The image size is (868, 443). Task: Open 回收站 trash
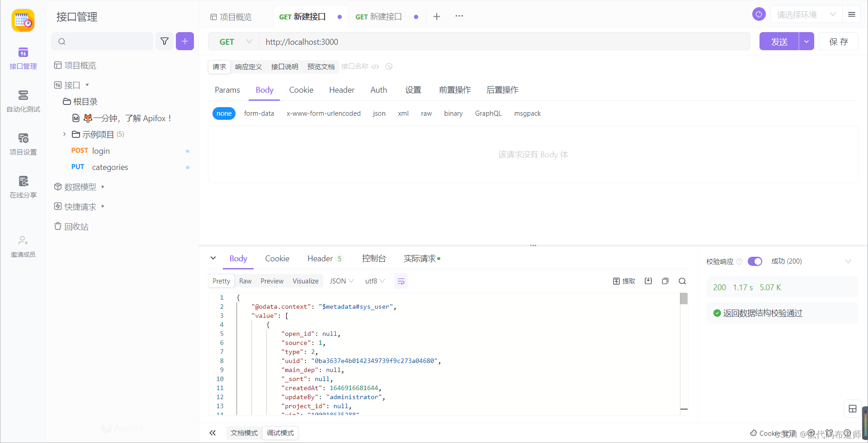click(71, 226)
